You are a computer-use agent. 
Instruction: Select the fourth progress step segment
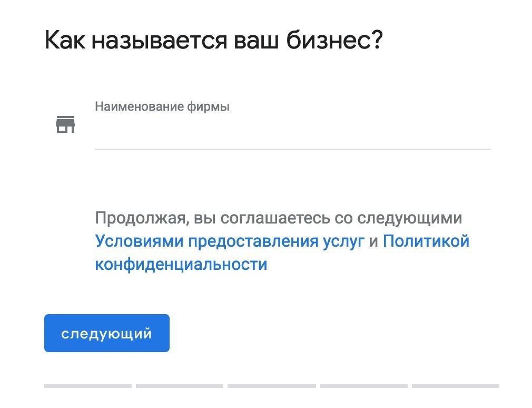tap(363, 386)
